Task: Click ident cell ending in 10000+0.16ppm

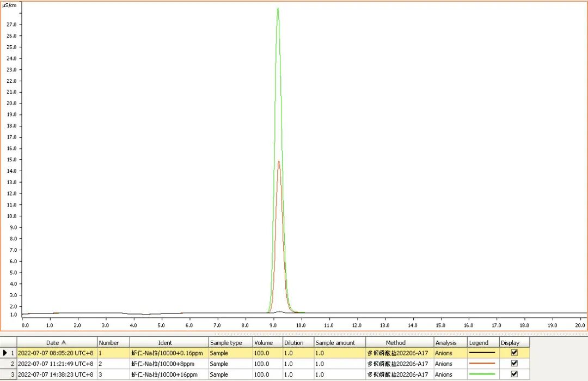Action: click(169, 353)
